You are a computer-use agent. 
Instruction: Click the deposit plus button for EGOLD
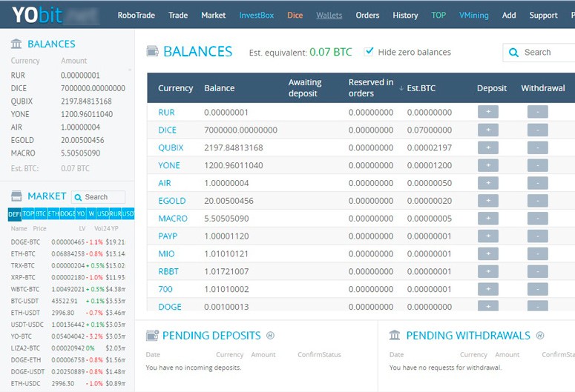coord(488,200)
